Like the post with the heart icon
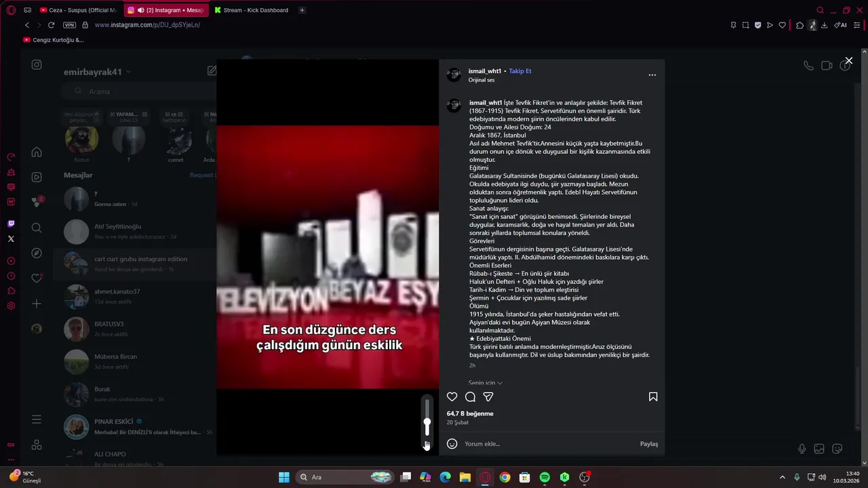Image resolution: width=868 pixels, height=488 pixels. pyautogui.click(x=452, y=396)
